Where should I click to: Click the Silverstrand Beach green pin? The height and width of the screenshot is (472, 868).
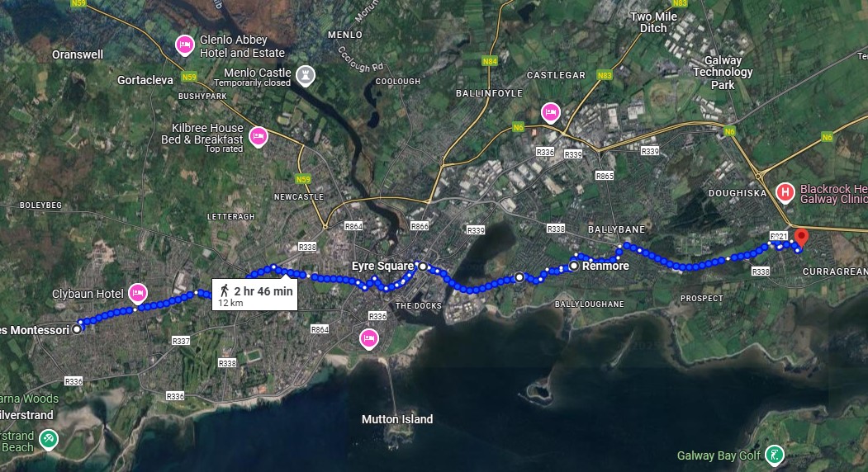49,441
